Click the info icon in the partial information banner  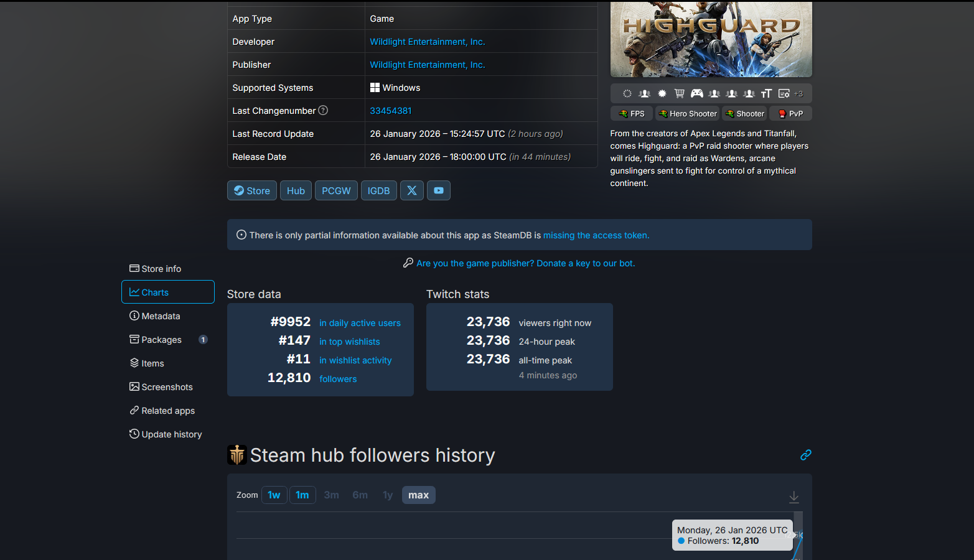[x=241, y=235]
